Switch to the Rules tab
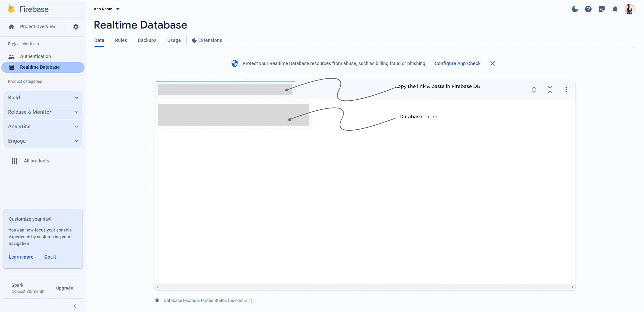Screen dimensions: 644x312 pos(121,41)
